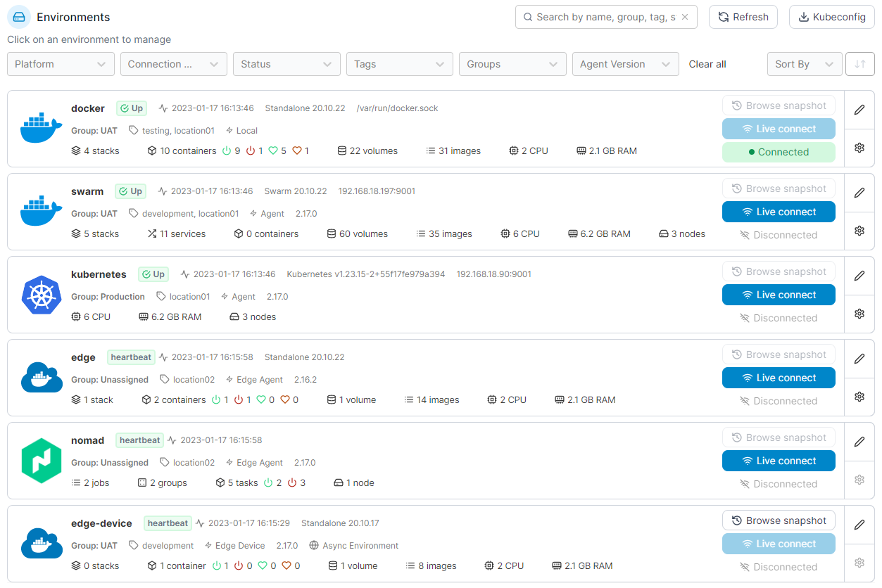Open the docker environment name
Image resolution: width=882 pixels, height=588 pixels.
click(88, 108)
